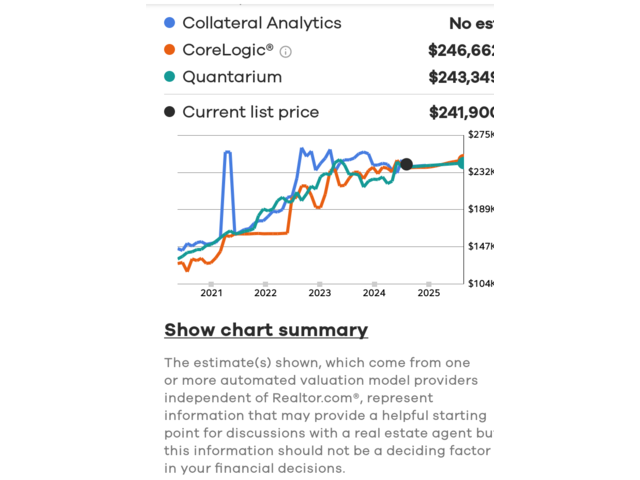Click the CoreLogic provider name
Viewport: 640px width, 480px height.
(228, 50)
